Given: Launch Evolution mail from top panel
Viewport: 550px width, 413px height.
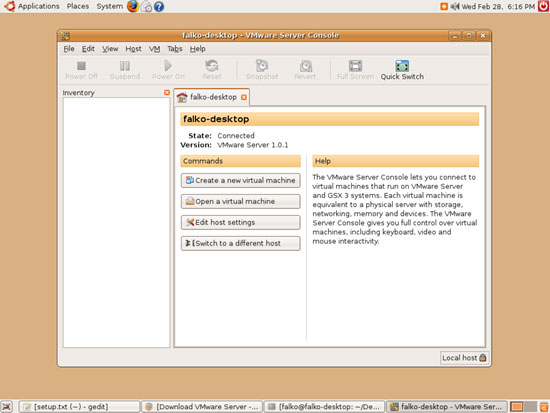Looking at the screenshot, I should click(x=146, y=7).
